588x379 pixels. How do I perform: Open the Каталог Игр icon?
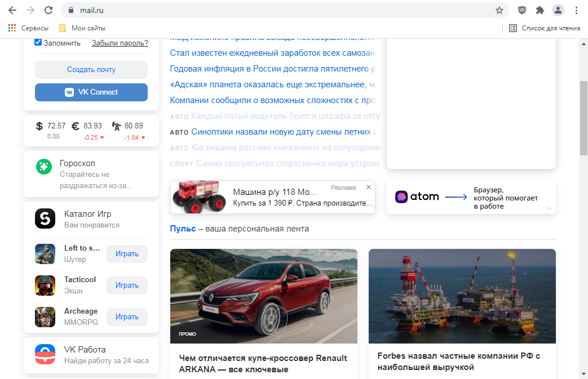click(45, 219)
